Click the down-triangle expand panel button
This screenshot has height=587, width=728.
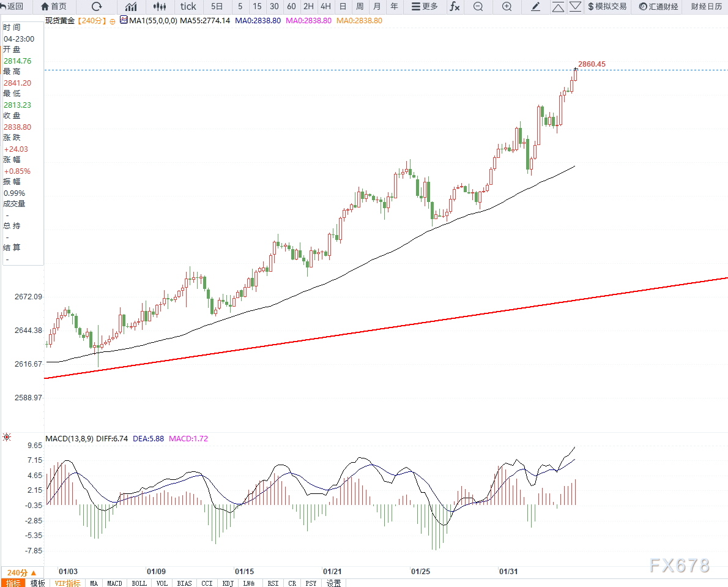point(574,6)
